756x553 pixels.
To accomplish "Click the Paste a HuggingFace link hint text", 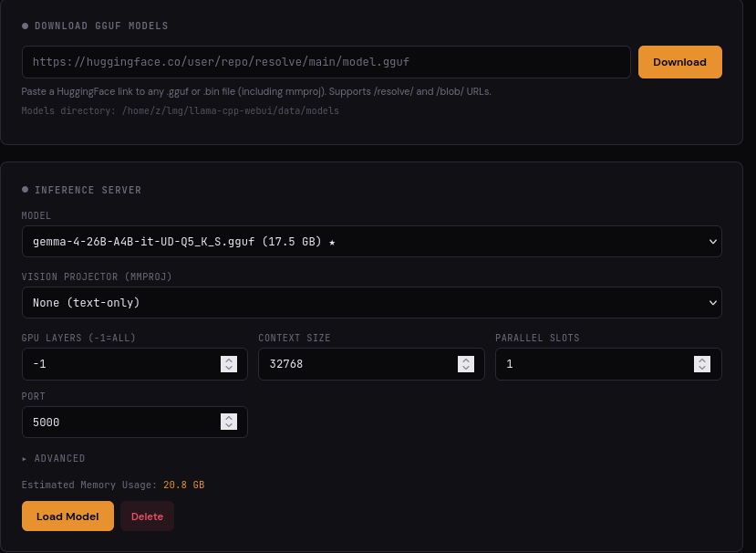I will pos(256,91).
